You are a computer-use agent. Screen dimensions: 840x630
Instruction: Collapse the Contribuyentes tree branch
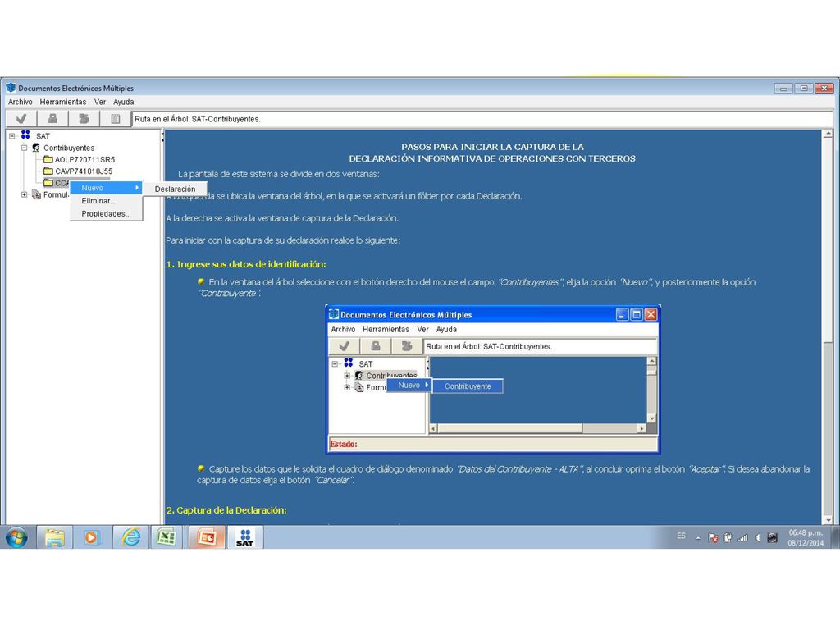click(x=24, y=148)
